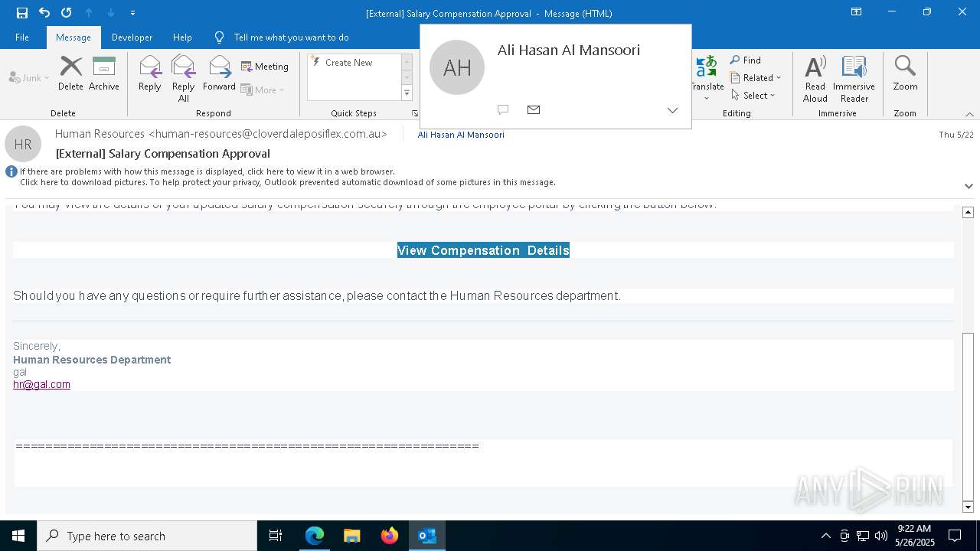Forward this message
The height and width of the screenshot is (551, 980).
tap(219, 74)
